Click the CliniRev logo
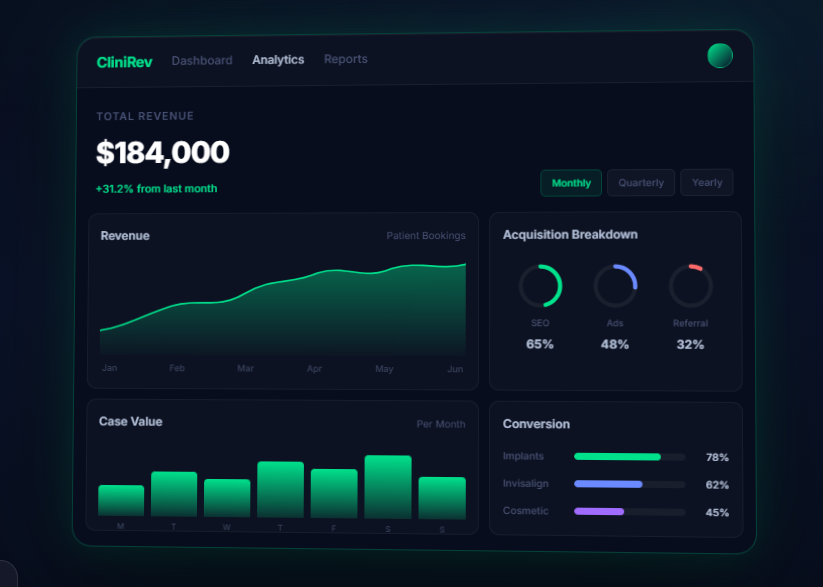 pyautogui.click(x=124, y=61)
